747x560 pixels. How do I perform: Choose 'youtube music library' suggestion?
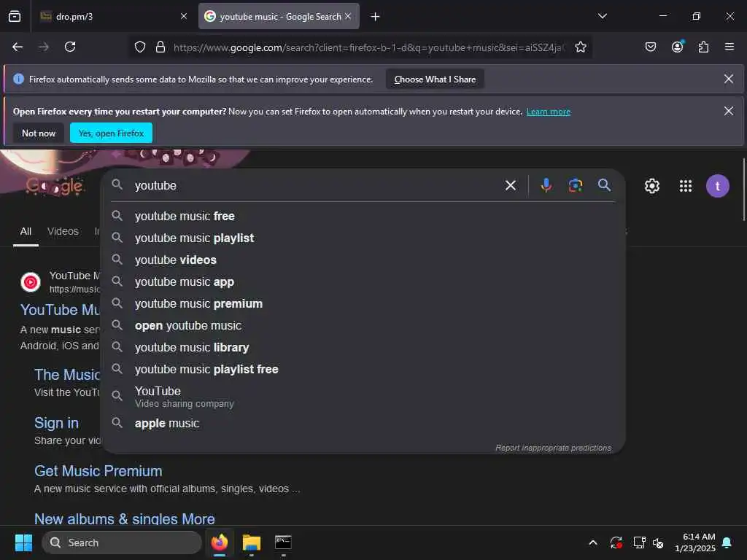362,348
